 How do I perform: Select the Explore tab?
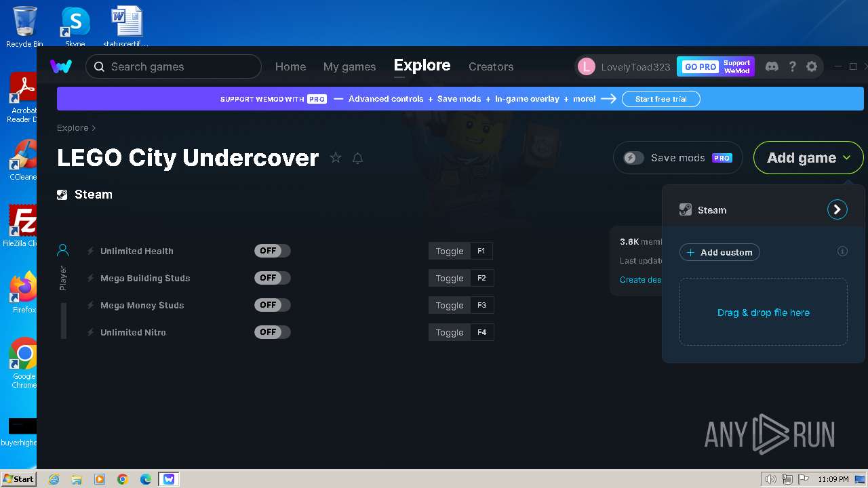(x=422, y=66)
